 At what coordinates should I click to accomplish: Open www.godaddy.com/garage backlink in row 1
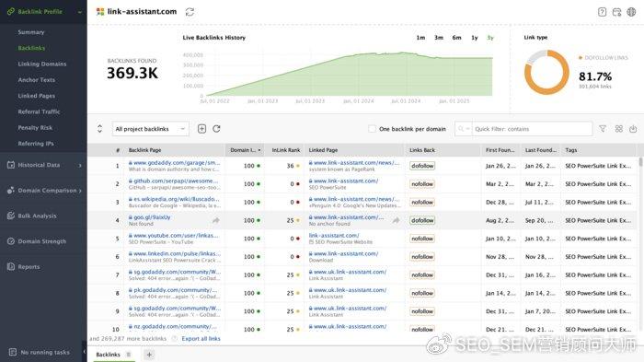[177, 162]
